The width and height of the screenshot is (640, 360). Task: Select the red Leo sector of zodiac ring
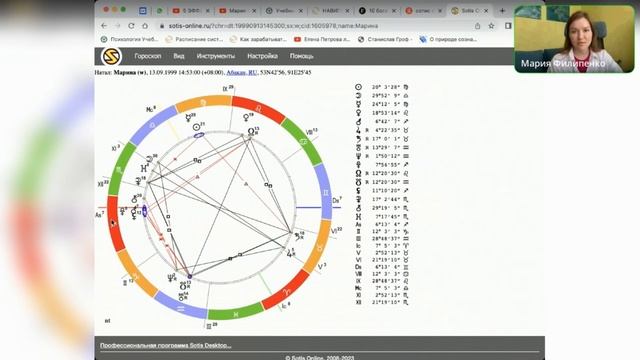[x=258, y=109]
